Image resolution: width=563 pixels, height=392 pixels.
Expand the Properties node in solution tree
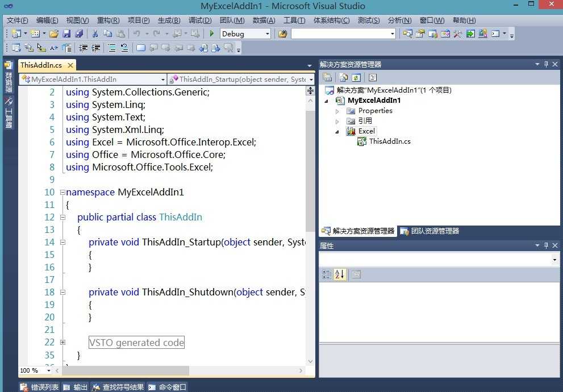[x=337, y=111]
